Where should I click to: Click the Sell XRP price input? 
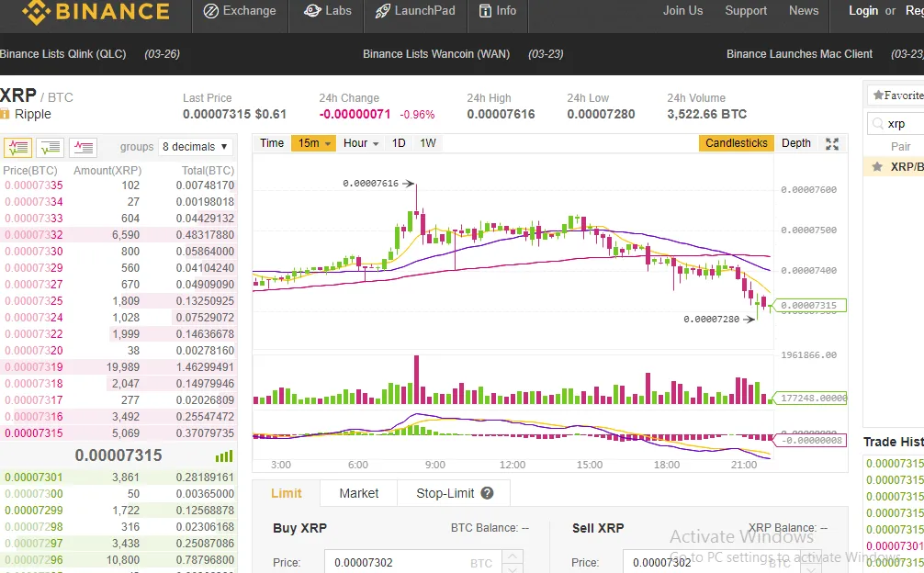[x=712, y=562]
